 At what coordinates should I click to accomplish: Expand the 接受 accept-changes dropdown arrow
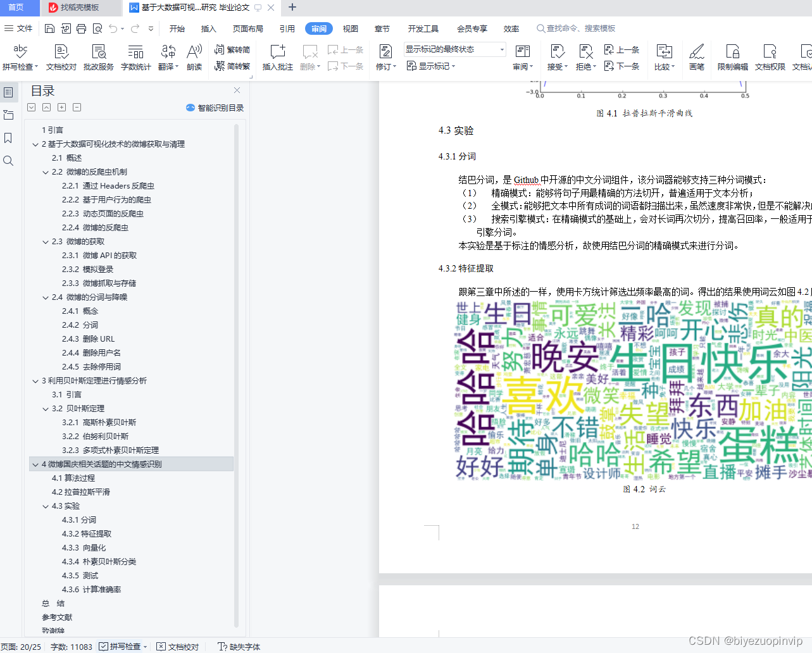[566, 66]
